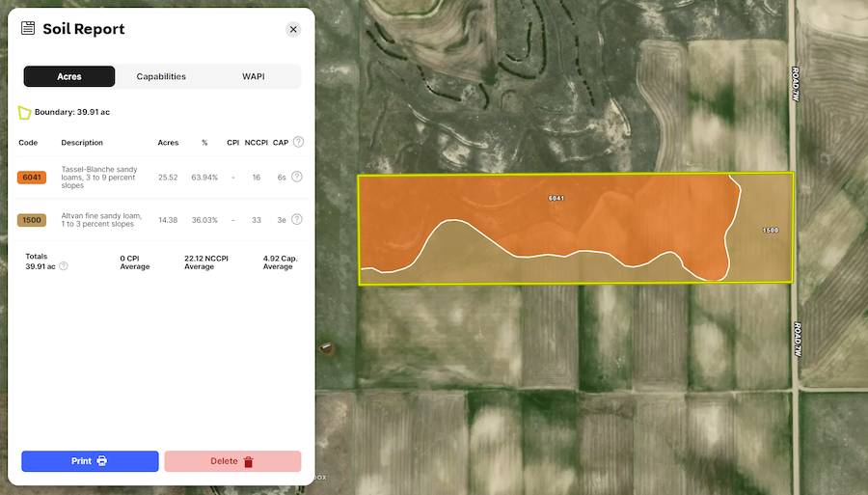The height and width of the screenshot is (495, 868).
Task: Click help icon for soil 6041 row
Action: (x=297, y=177)
